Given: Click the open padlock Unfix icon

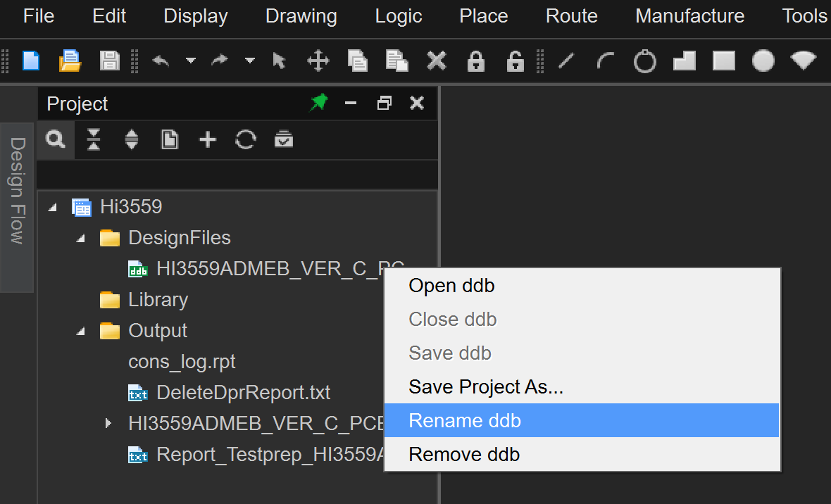Looking at the screenshot, I should point(516,61).
